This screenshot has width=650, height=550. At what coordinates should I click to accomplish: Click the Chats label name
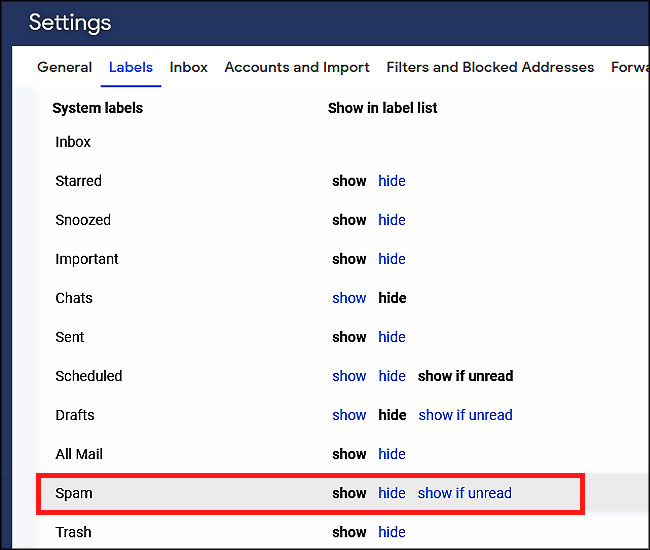pos(74,298)
